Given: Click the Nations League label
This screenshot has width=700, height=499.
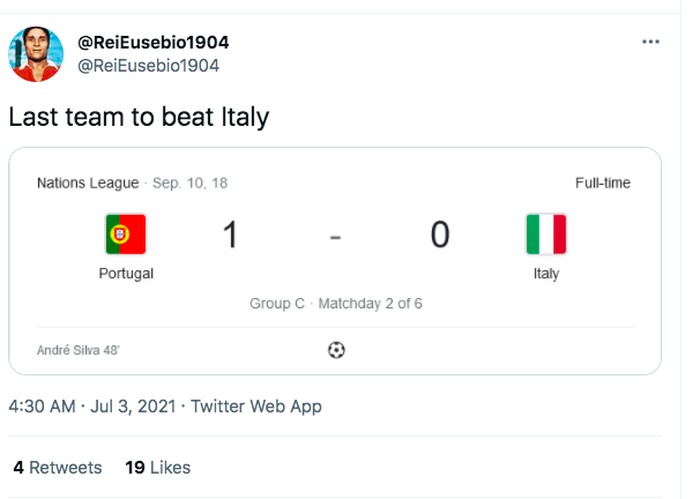Looking at the screenshot, I should [88, 183].
